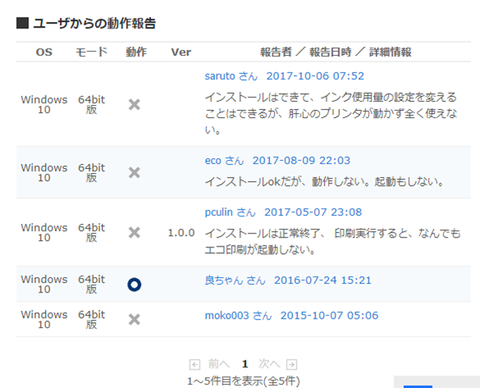Viewport: 480px width, 388px height.
Task: Click the date 2015-10-07 05:06
Action: [x=329, y=316]
